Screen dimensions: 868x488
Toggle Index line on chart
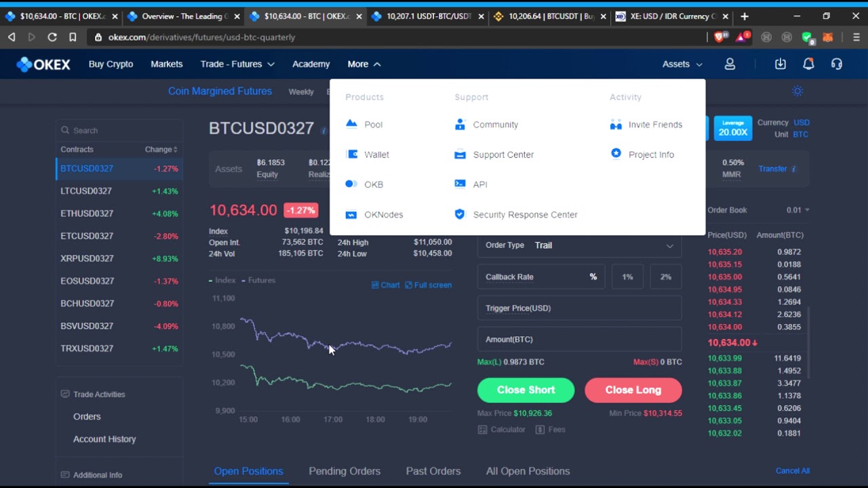click(222, 280)
